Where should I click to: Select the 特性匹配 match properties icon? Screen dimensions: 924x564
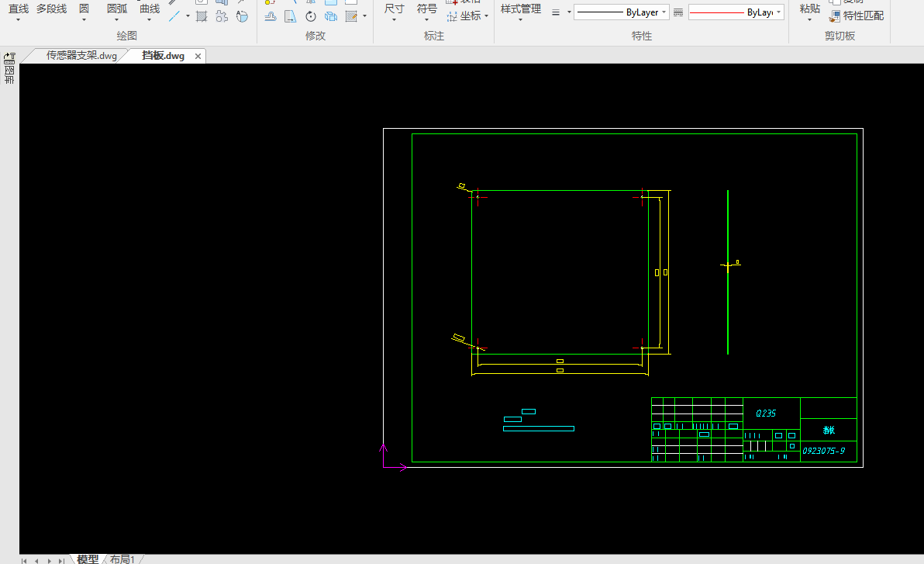834,16
